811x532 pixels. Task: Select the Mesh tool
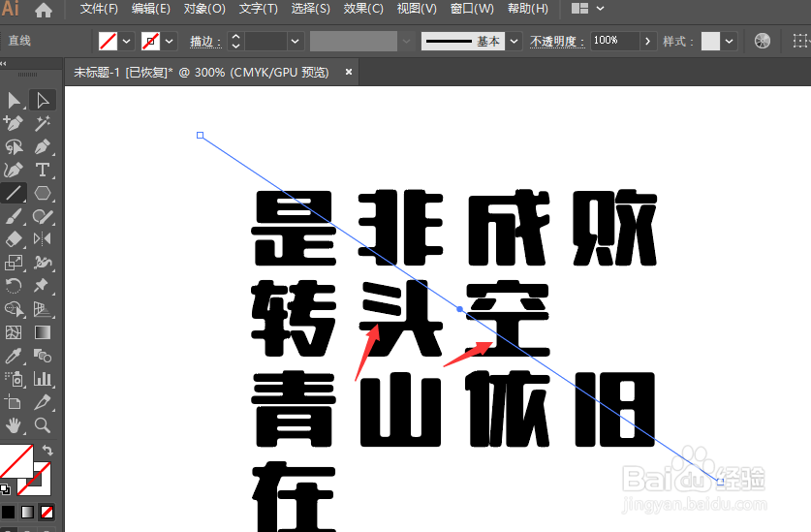(14, 332)
